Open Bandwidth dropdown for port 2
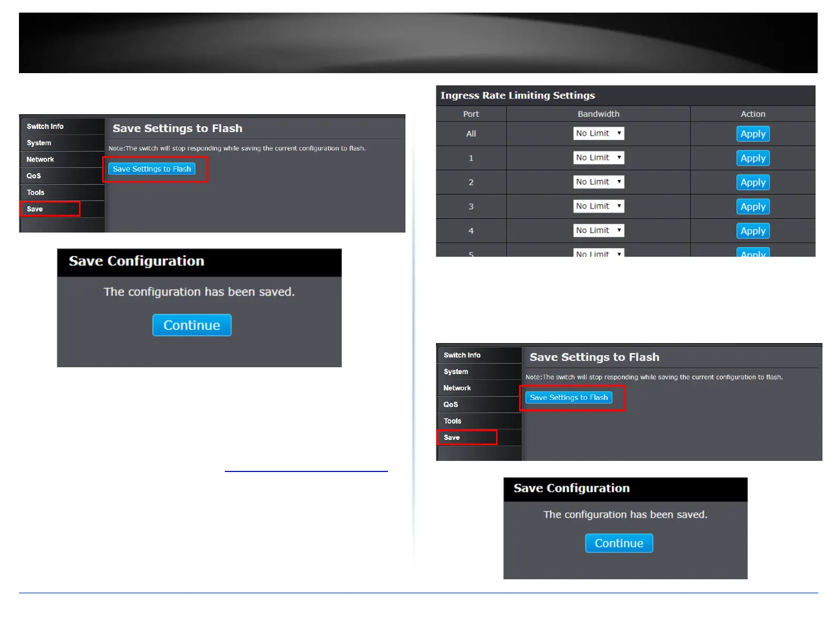The height and width of the screenshot is (644, 834). pyautogui.click(x=599, y=182)
